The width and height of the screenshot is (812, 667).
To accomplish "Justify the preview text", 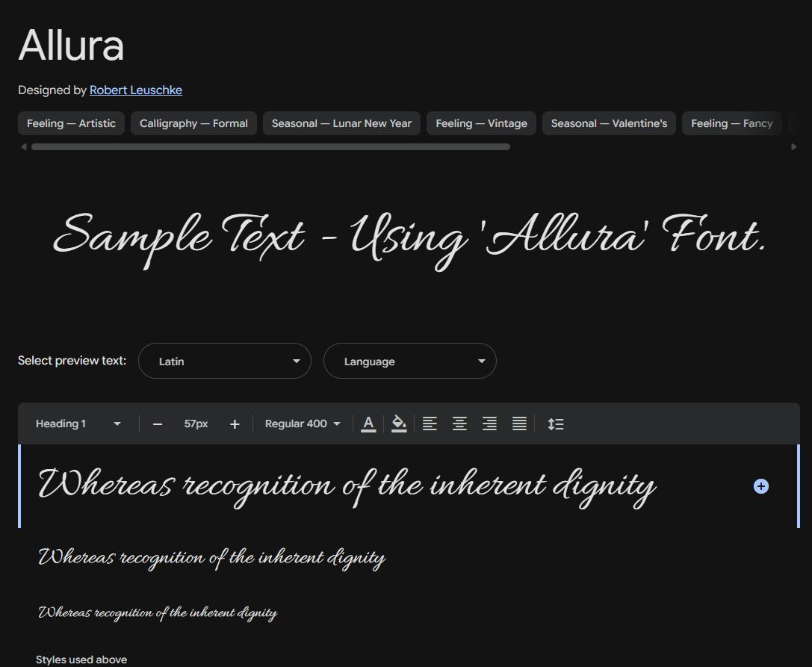I will [x=519, y=424].
